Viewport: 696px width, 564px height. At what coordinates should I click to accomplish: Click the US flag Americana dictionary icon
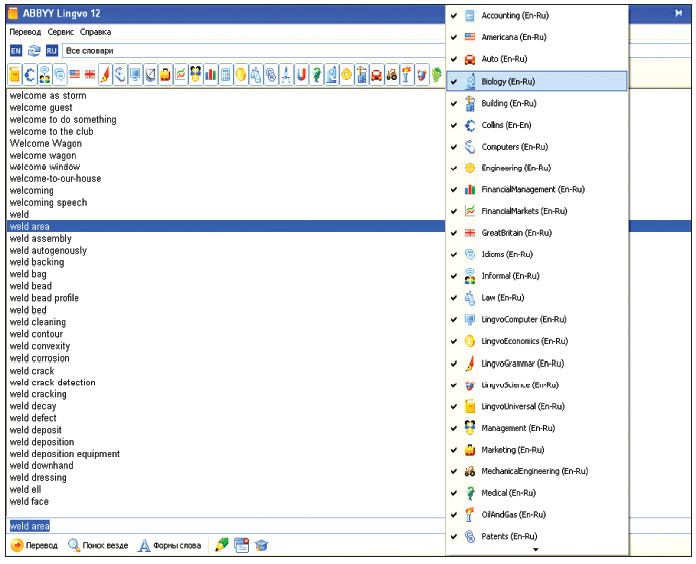click(75, 75)
